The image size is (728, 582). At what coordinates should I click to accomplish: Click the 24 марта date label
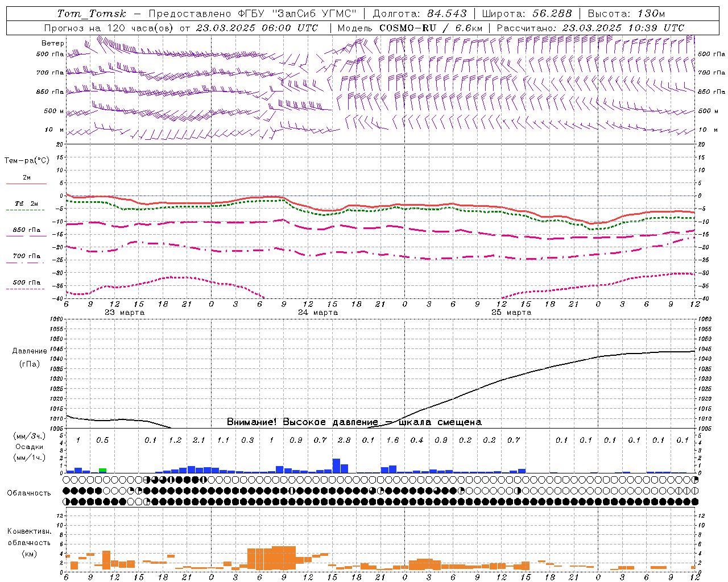pos(318,313)
